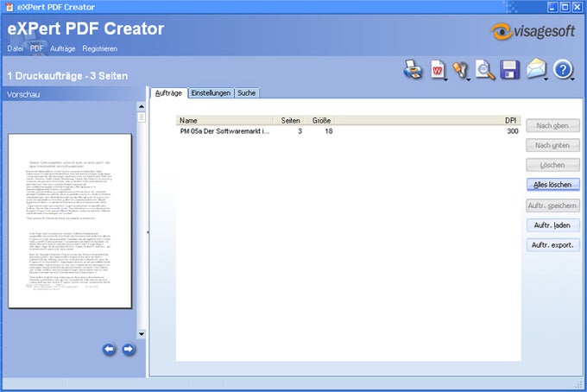Image resolution: width=587 pixels, height=392 pixels.
Task: Click the app icon in title bar
Action: (9, 7)
